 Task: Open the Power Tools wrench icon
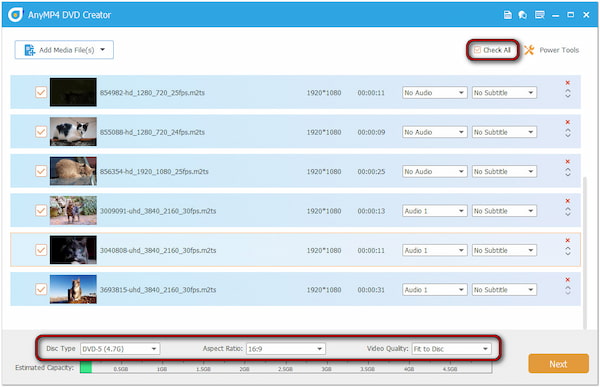tap(529, 50)
